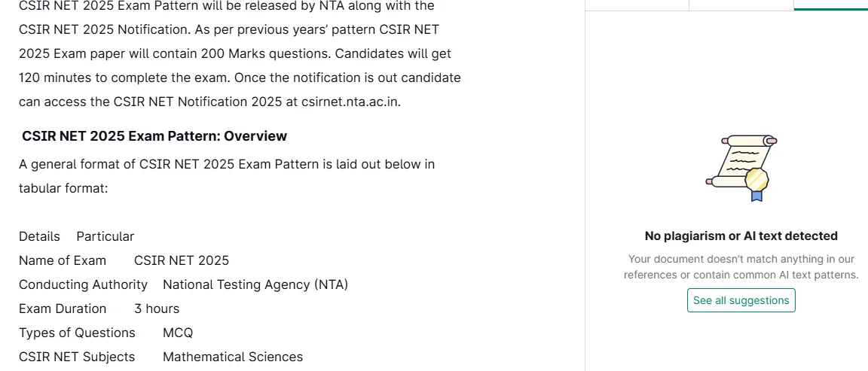Click on the 'Mathematical Sciences' text
Image resolution: width=868 pixels, height=371 pixels.
[233, 357]
